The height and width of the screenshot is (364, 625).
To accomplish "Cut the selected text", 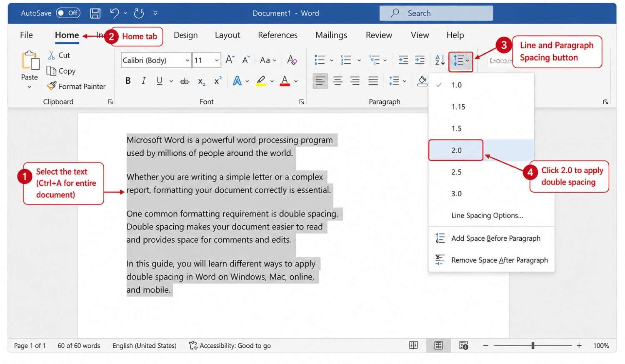I will coord(59,55).
